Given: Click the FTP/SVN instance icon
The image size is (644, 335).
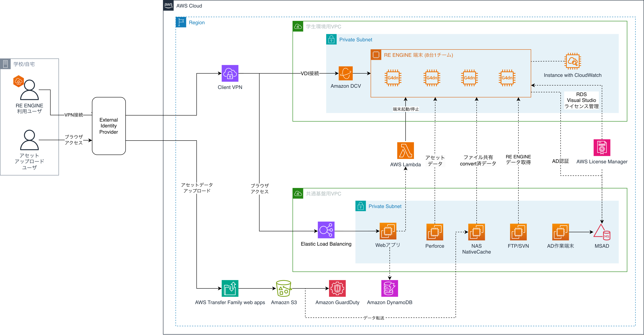Looking at the screenshot, I should (518, 232).
